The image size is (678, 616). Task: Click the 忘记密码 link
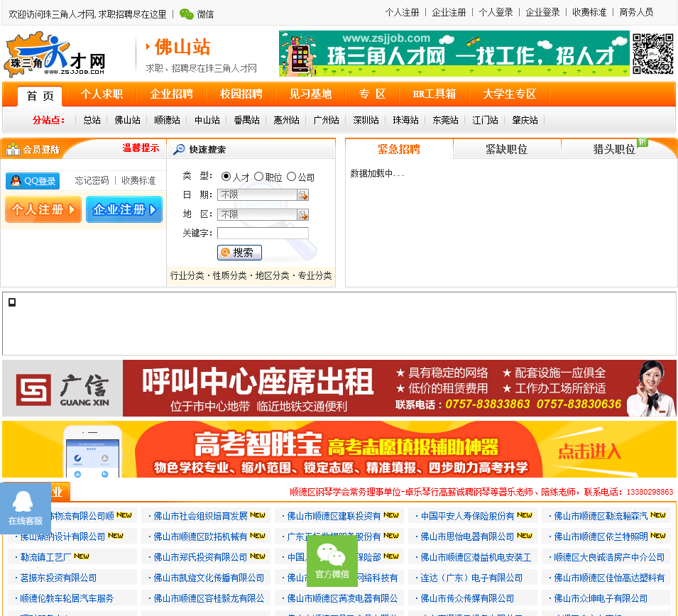click(x=92, y=180)
